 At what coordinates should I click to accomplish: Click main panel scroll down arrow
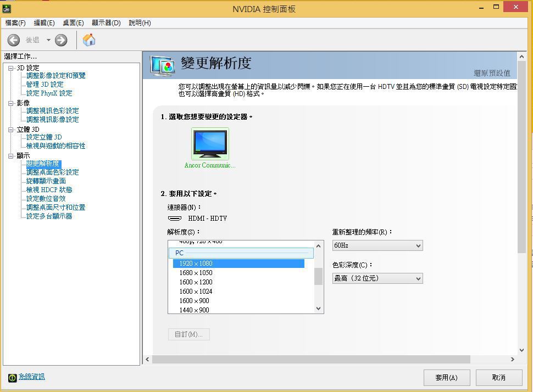tap(522, 350)
